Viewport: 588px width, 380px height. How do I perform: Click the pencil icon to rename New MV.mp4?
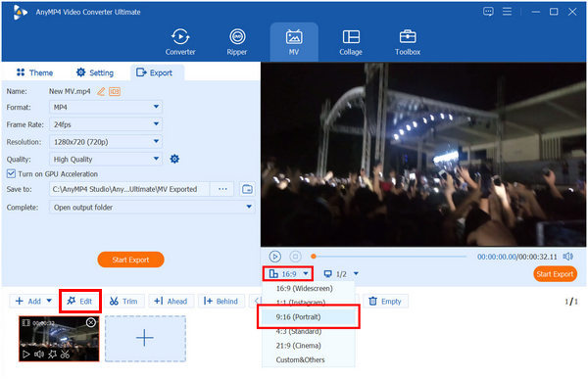[101, 91]
